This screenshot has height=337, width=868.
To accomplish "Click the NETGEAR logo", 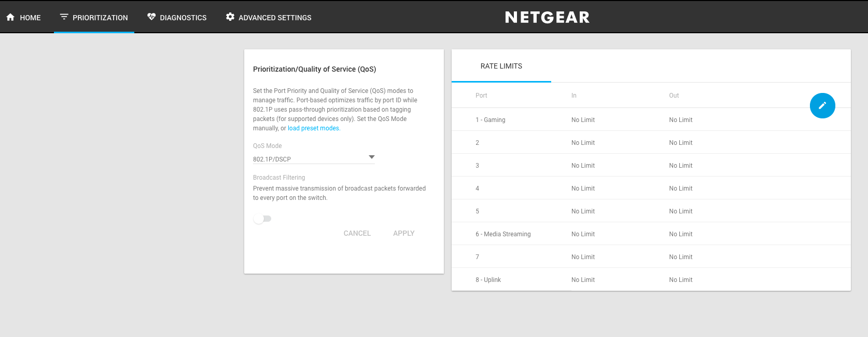I will click(548, 17).
